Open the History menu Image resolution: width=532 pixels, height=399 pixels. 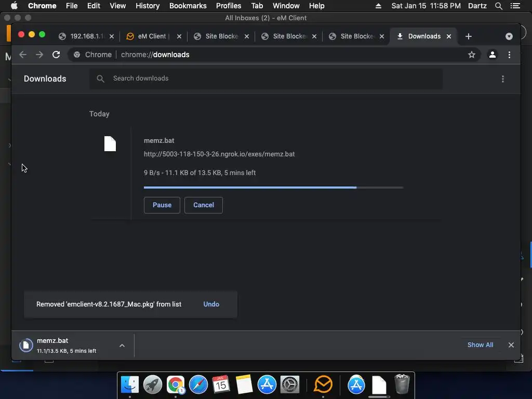pyautogui.click(x=148, y=6)
